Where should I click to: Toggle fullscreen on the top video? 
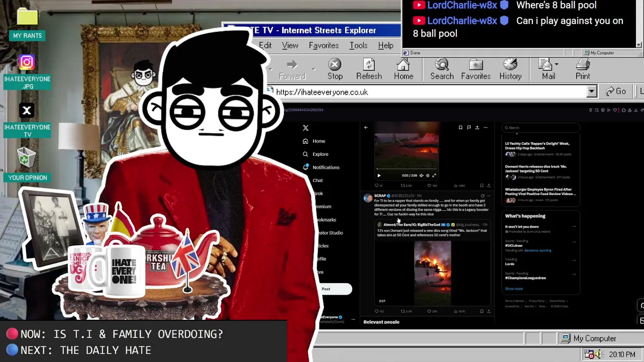click(434, 175)
